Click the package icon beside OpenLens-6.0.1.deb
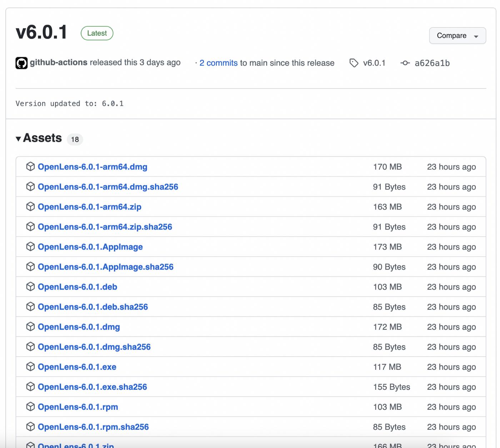The width and height of the screenshot is (500, 448). pyautogui.click(x=31, y=287)
